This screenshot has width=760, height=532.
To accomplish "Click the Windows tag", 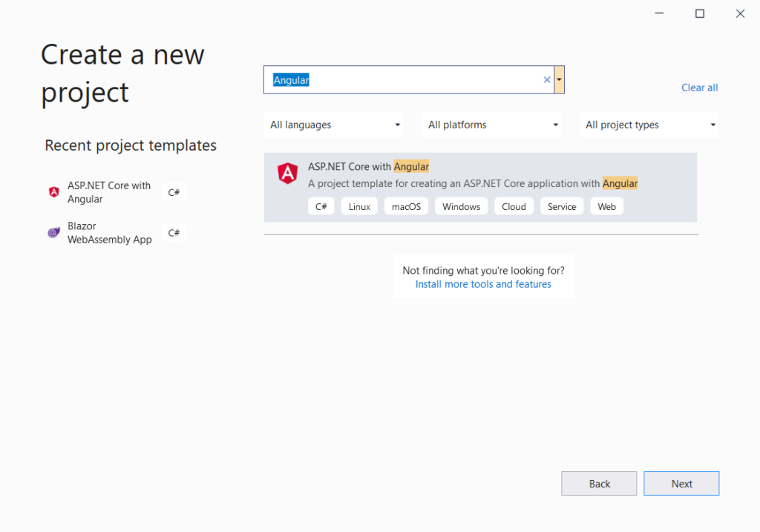I will coord(461,206).
